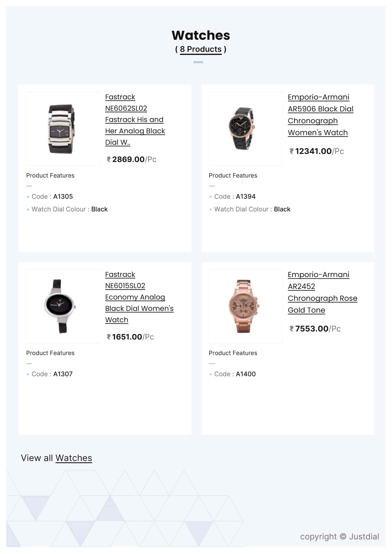This screenshot has height=554, width=392.
Task: Click the rupee symbol beside 2869.00
Action: coord(109,160)
